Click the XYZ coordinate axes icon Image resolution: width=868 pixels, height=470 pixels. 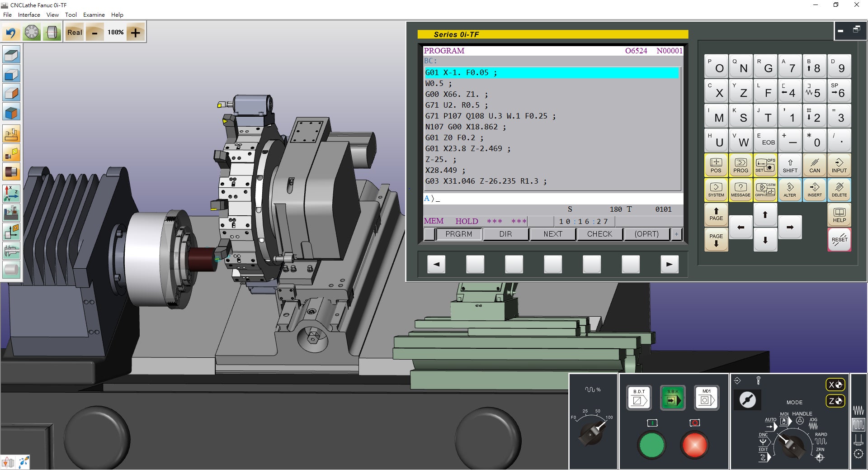coord(11,194)
